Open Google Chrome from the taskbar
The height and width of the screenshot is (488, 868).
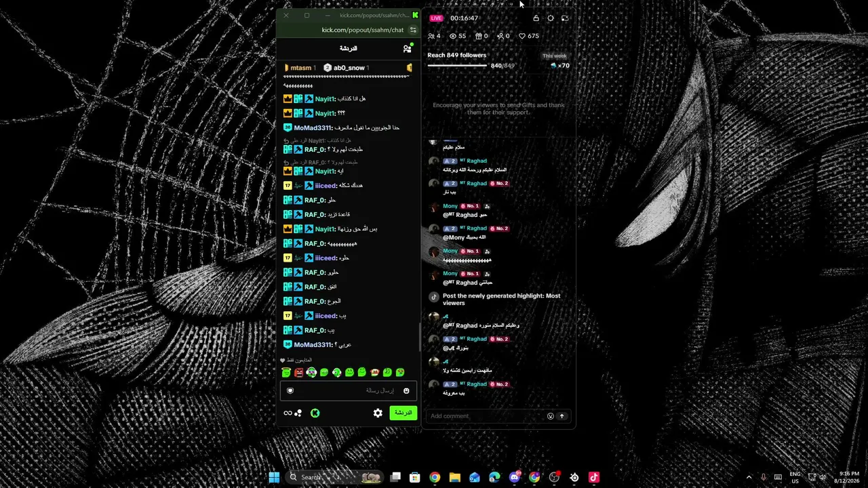(435, 477)
